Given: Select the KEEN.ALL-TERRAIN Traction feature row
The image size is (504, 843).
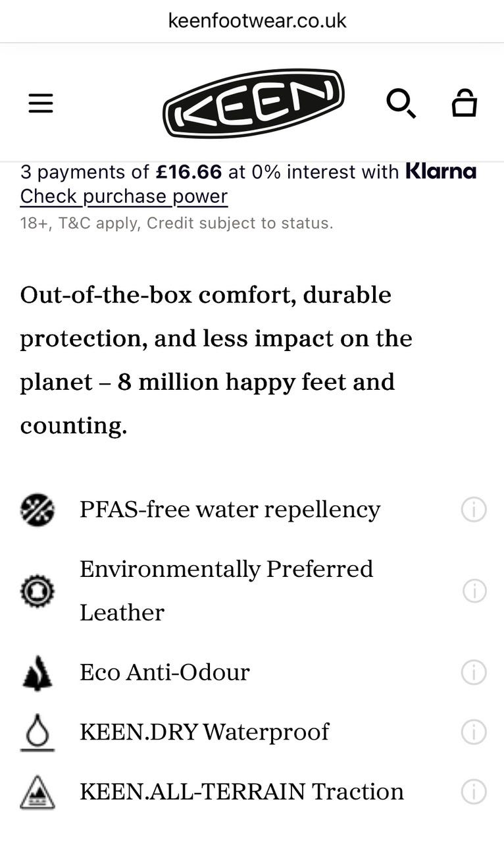Looking at the screenshot, I should (253, 792).
